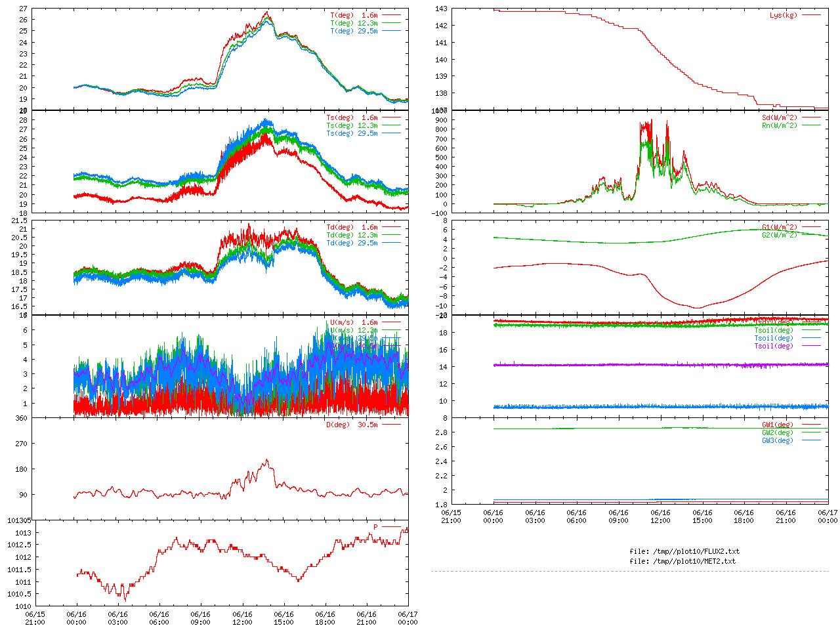Click the 'P' pressure legend label

(376, 527)
